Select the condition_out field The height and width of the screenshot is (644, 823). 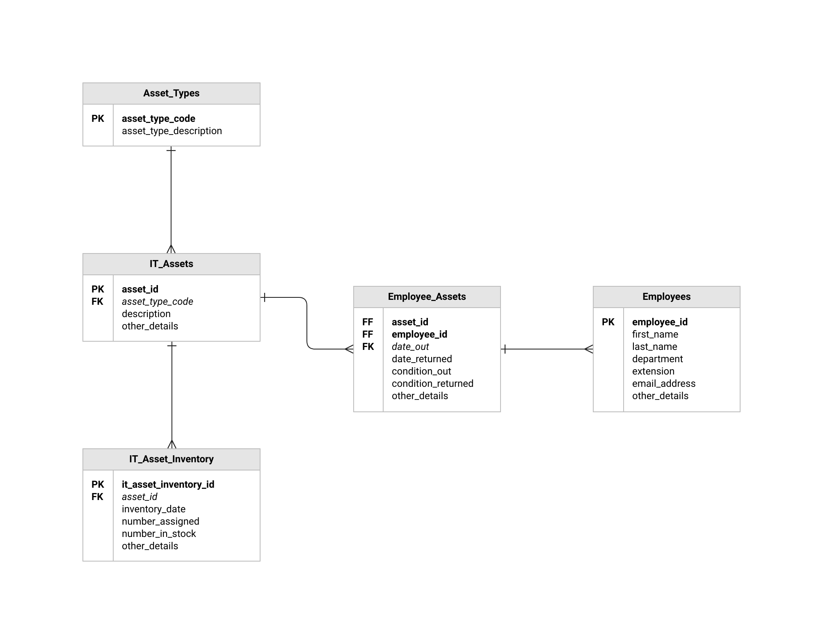pos(421,371)
